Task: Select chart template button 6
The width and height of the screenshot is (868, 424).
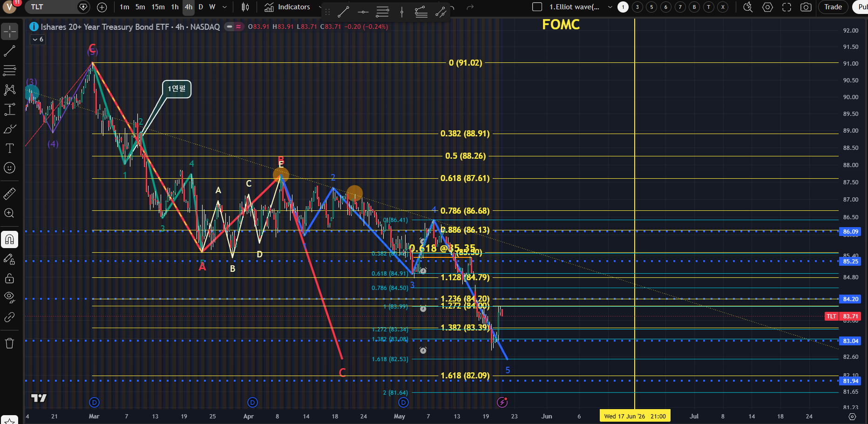Action: pos(666,7)
